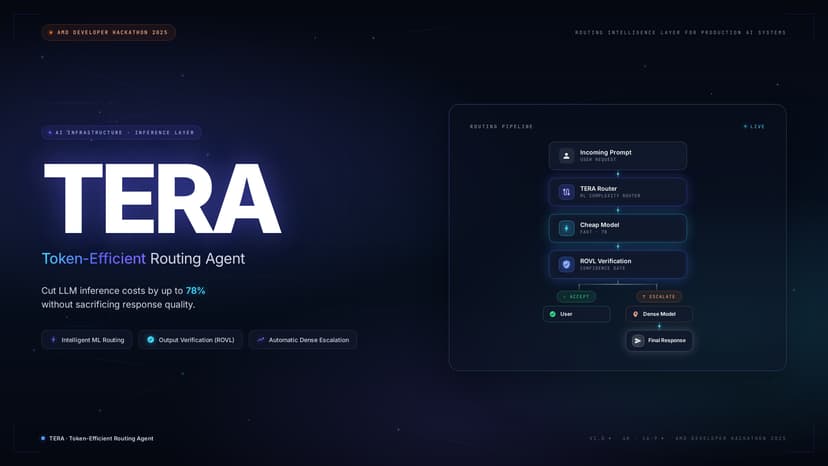Click the pin icon next to Dense Model
Image resolution: width=828 pixels, height=466 pixels.
635,314
